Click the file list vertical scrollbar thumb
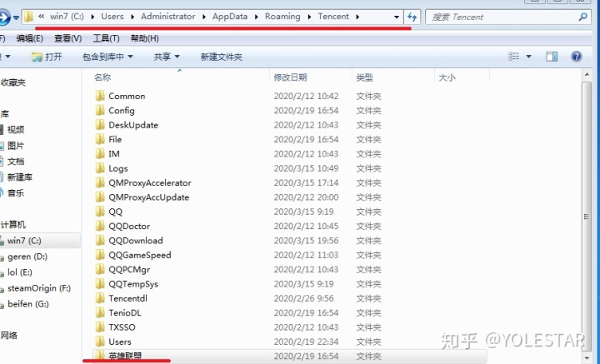 tap(587, 216)
